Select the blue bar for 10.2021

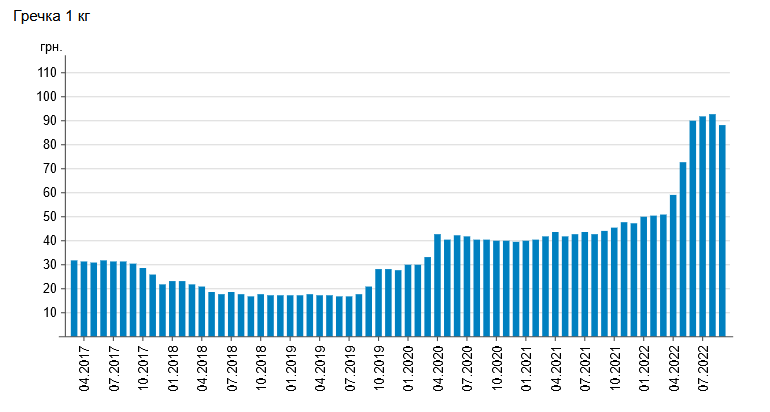tap(614, 282)
